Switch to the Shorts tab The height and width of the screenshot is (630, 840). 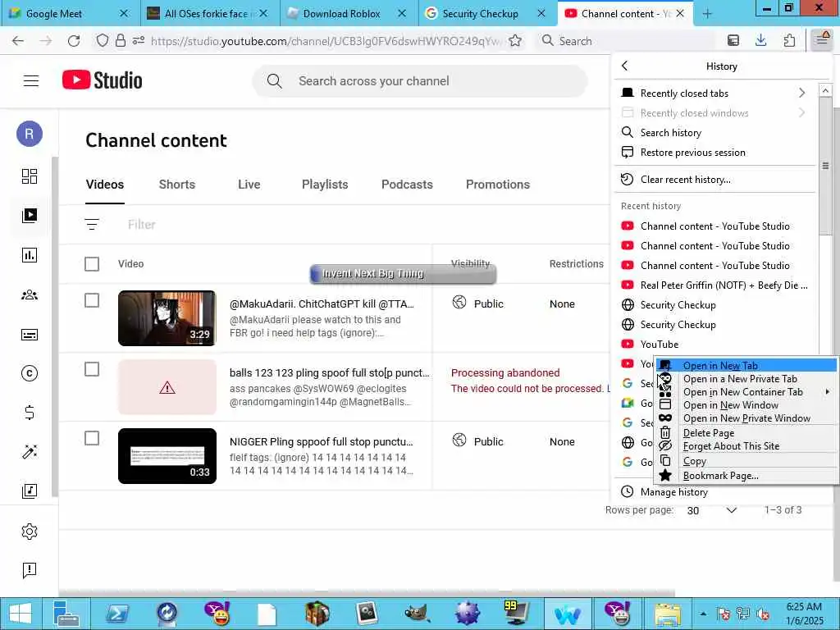pyautogui.click(x=177, y=185)
